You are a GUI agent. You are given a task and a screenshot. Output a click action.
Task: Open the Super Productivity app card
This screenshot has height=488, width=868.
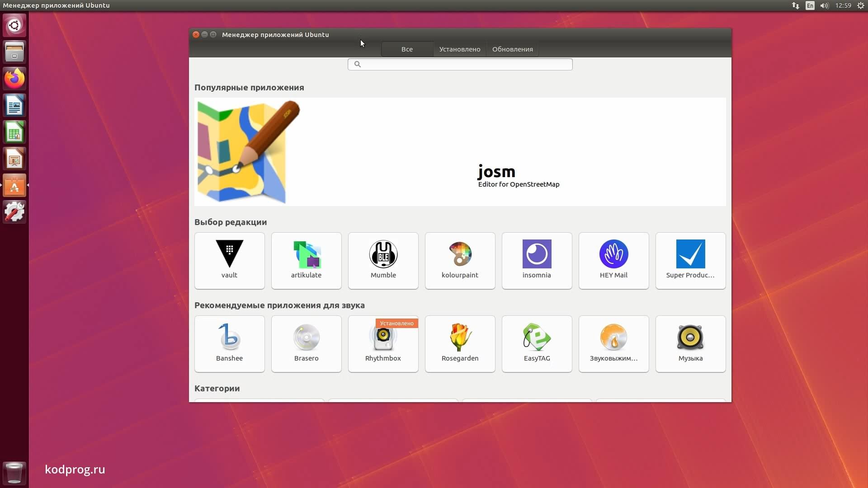690,261
